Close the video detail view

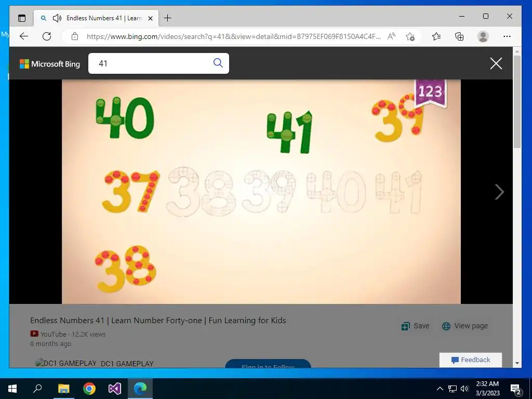click(x=496, y=63)
